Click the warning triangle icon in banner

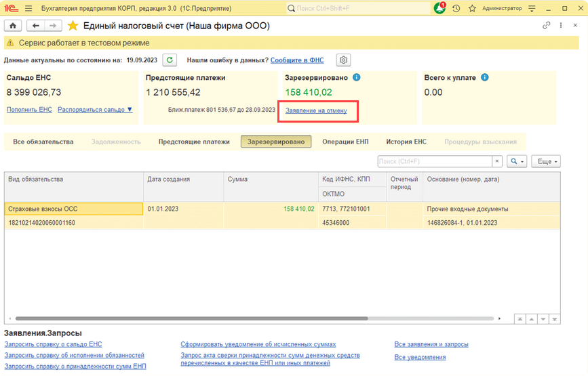(x=10, y=43)
